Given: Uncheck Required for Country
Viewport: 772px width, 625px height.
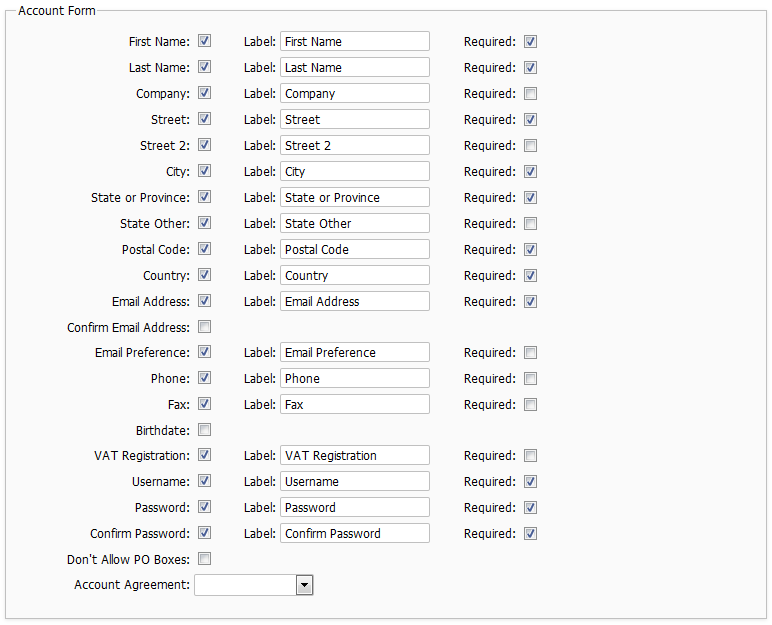Looking at the screenshot, I should tap(530, 276).
